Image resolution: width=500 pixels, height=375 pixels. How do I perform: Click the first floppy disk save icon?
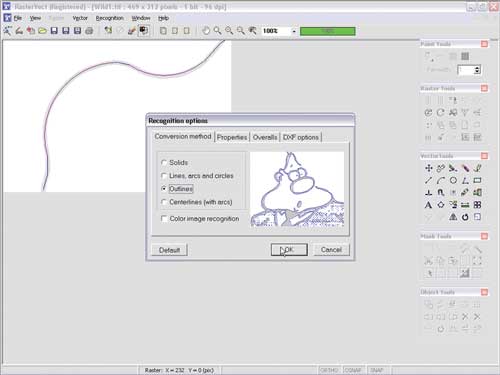tap(54, 31)
